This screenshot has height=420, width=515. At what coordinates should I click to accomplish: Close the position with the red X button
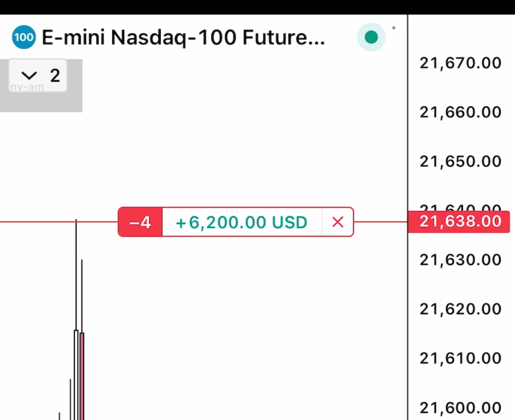[338, 222]
